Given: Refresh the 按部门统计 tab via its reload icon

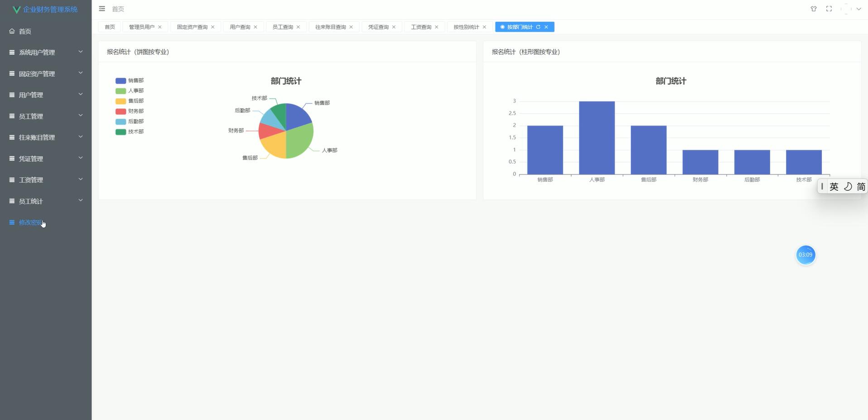Looking at the screenshot, I should click(x=539, y=27).
